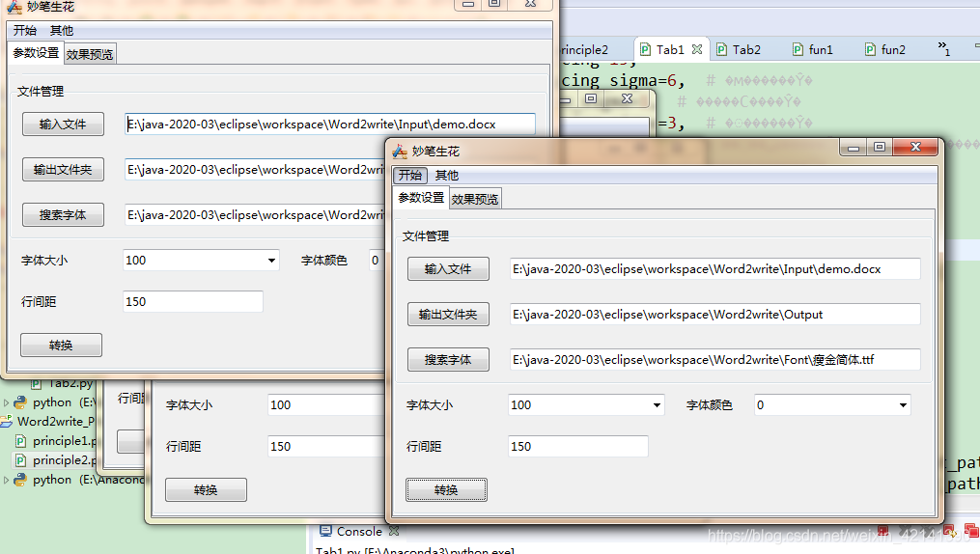This screenshot has height=554, width=980.
Task: Click 输出文件夹 button in front window
Action: pyautogui.click(x=448, y=315)
